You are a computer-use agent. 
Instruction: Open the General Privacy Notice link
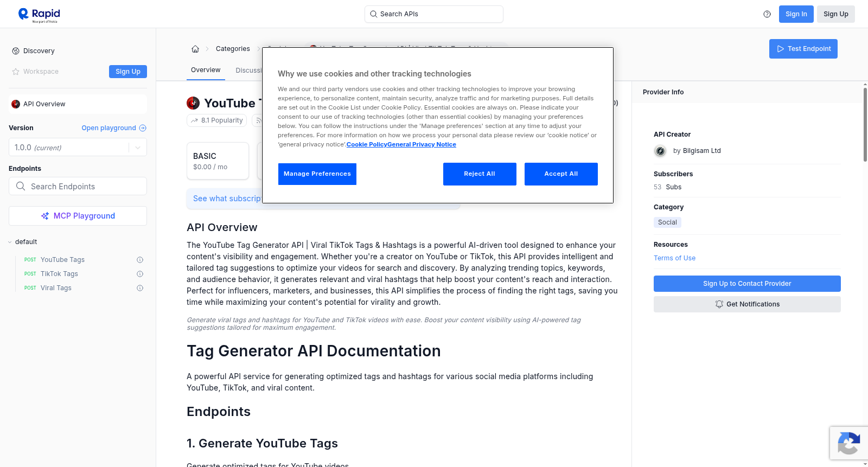pyautogui.click(x=422, y=145)
